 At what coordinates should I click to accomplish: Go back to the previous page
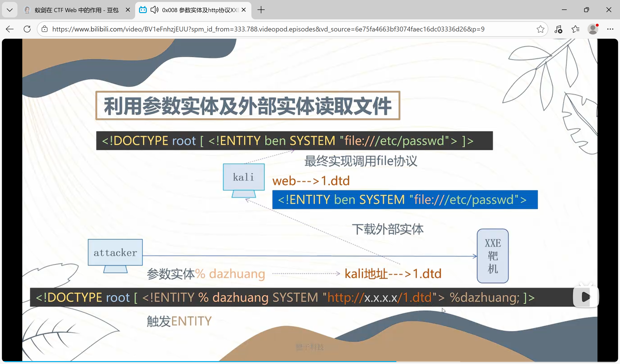point(10,29)
